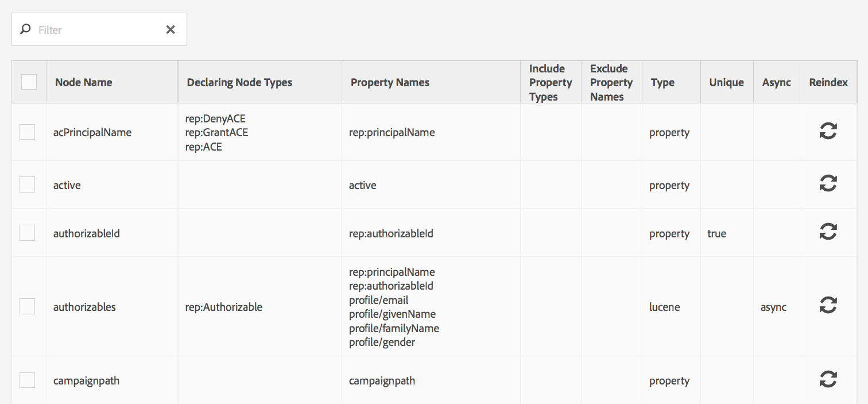Tick the authorizableId row checkbox
The height and width of the screenshot is (404, 868).
tap(28, 233)
